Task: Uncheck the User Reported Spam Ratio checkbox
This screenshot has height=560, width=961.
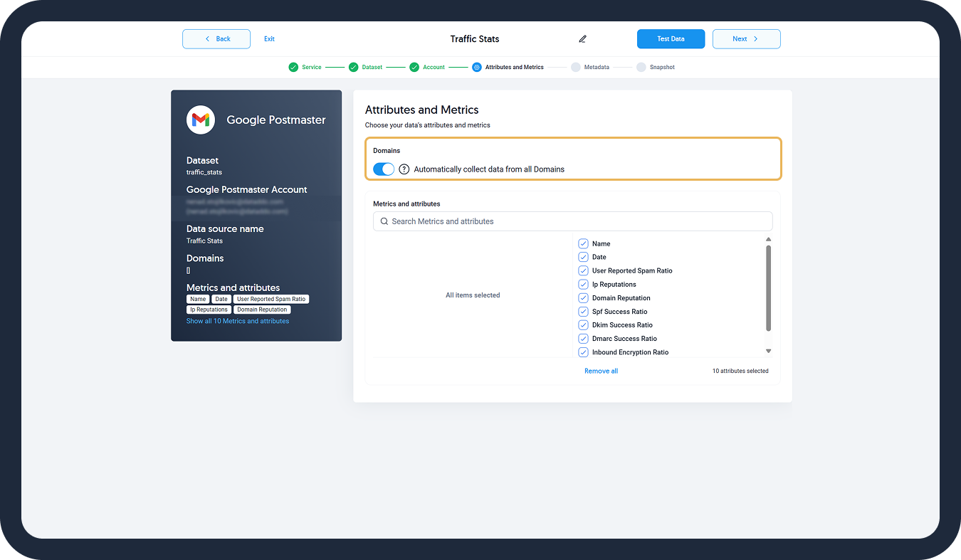Action: tap(583, 270)
